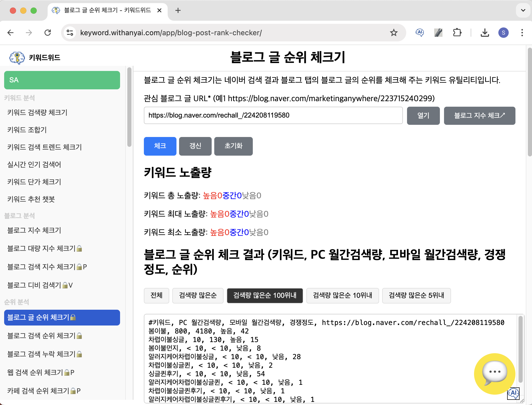Select the 전체 filter
532x405 pixels.
click(156, 295)
